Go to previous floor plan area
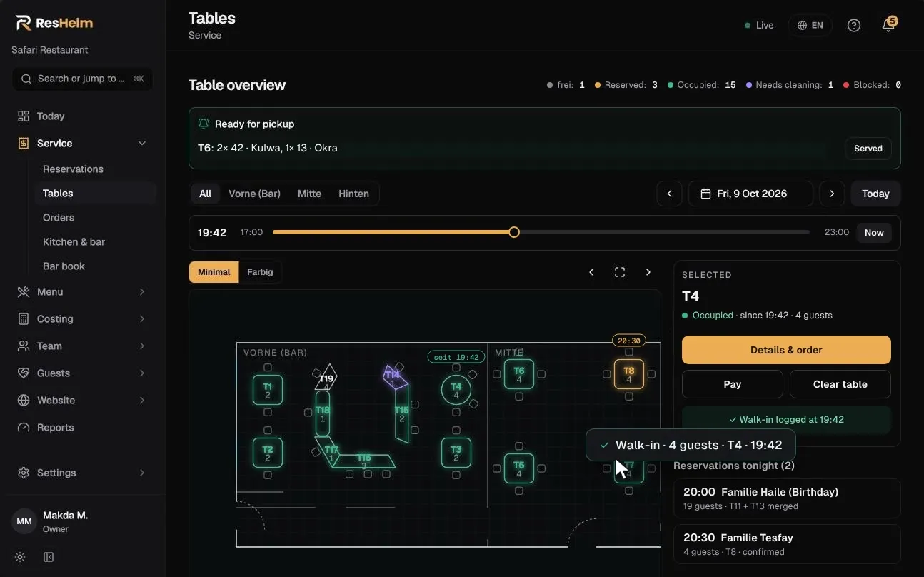The image size is (924, 577). pyautogui.click(x=591, y=272)
